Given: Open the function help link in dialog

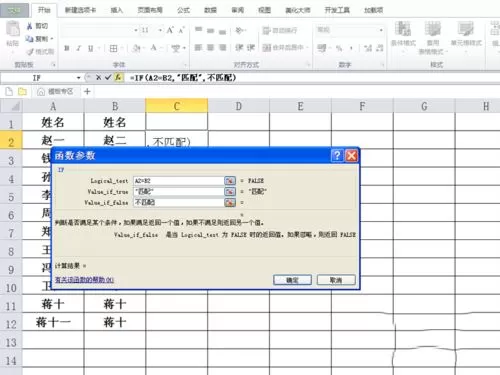Looking at the screenshot, I should click(x=84, y=280).
